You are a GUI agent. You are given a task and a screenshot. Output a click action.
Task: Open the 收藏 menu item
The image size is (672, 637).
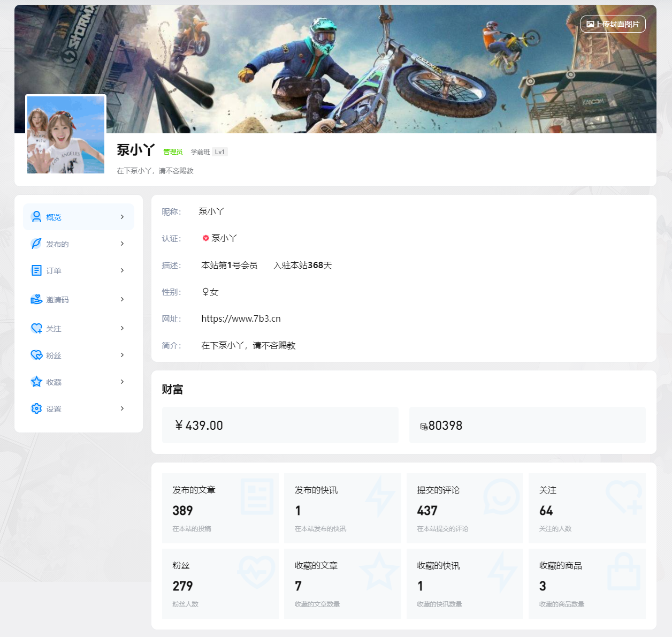pyautogui.click(x=79, y=382)
